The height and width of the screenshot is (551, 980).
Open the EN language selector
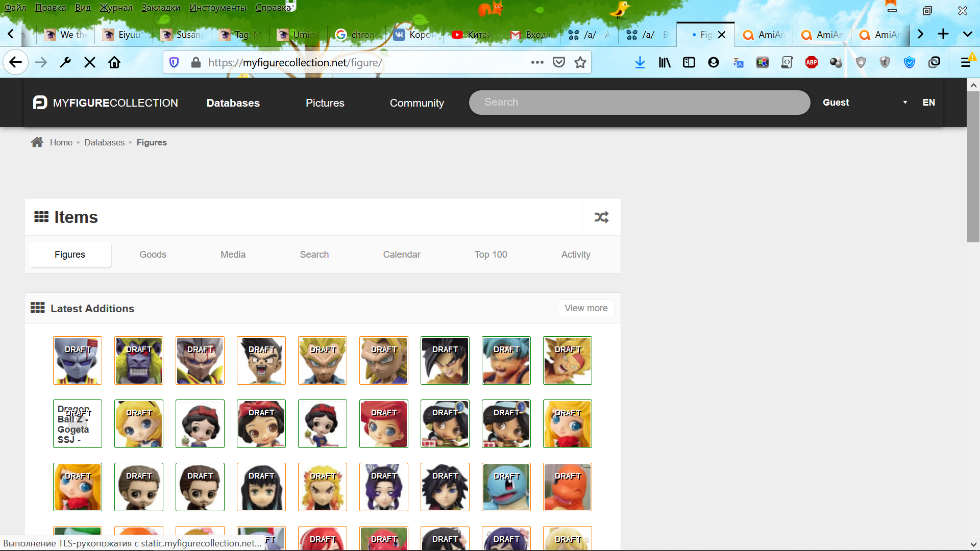point(928,103)
